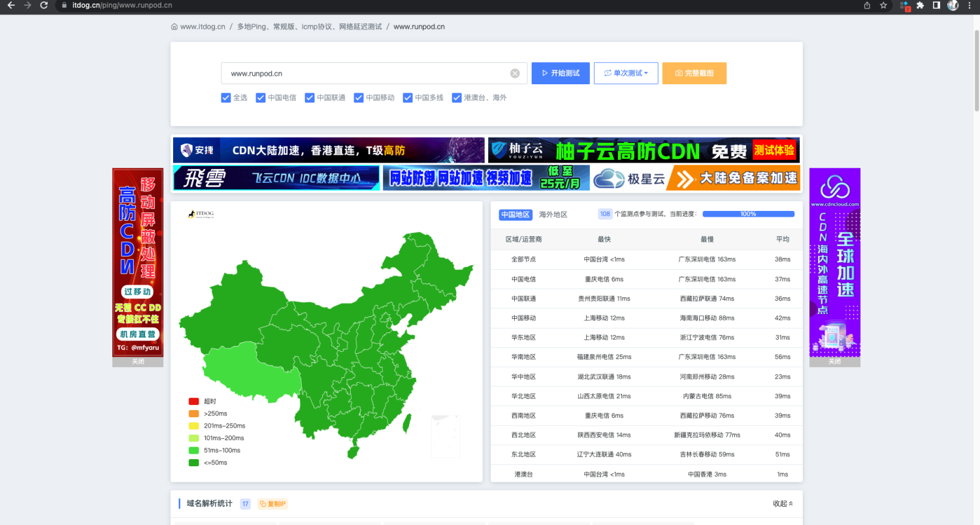Click the 全部节点 row label
This screenshot has height=525, width=980.
[x=523, y=259]
